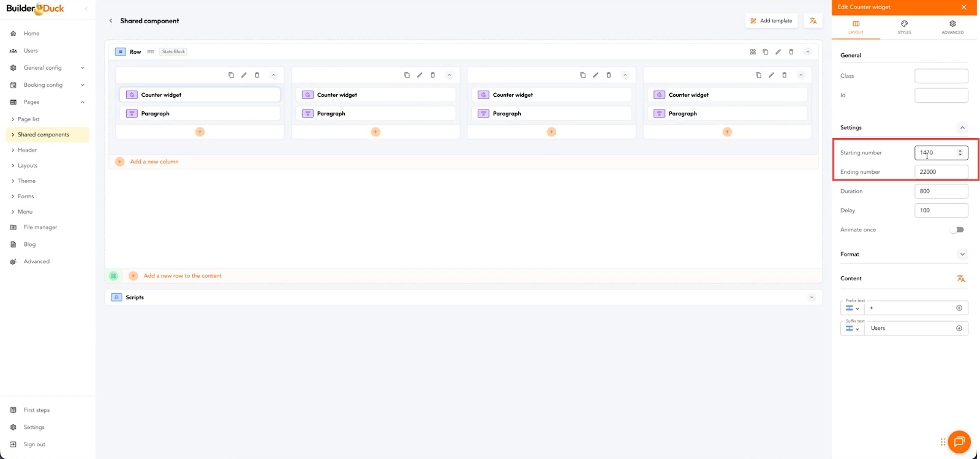Expand the Format section
Viewport: 980px width, 459px height.
[x=962, y=255]
